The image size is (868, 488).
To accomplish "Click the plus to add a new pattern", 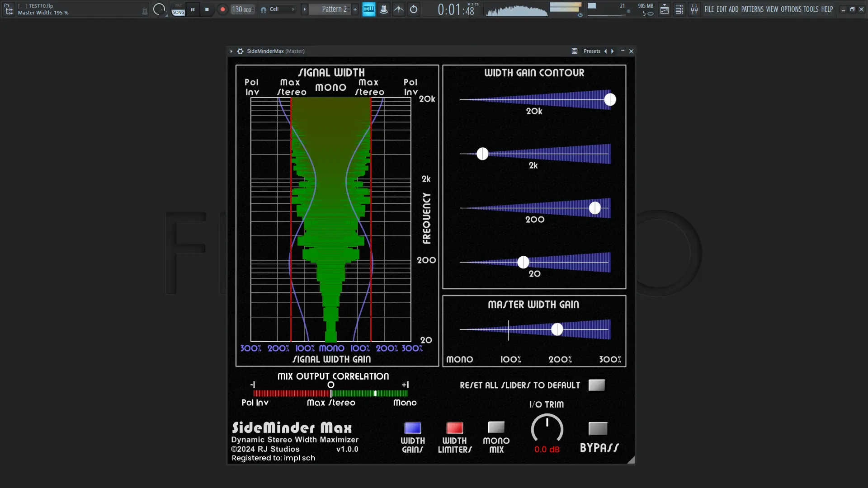I will pyautogui.click(x=355, y=9).
